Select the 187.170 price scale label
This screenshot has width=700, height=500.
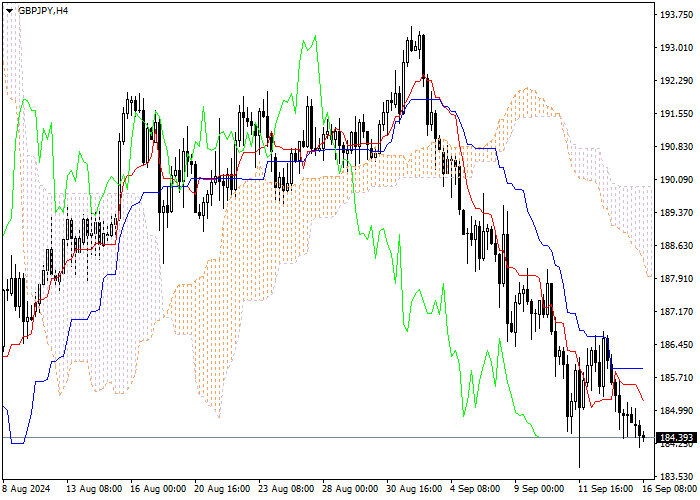(x=676, y=312)
